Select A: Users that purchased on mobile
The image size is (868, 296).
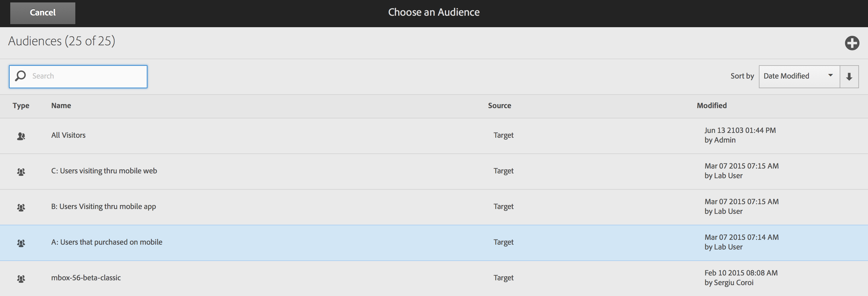(106, 242)
